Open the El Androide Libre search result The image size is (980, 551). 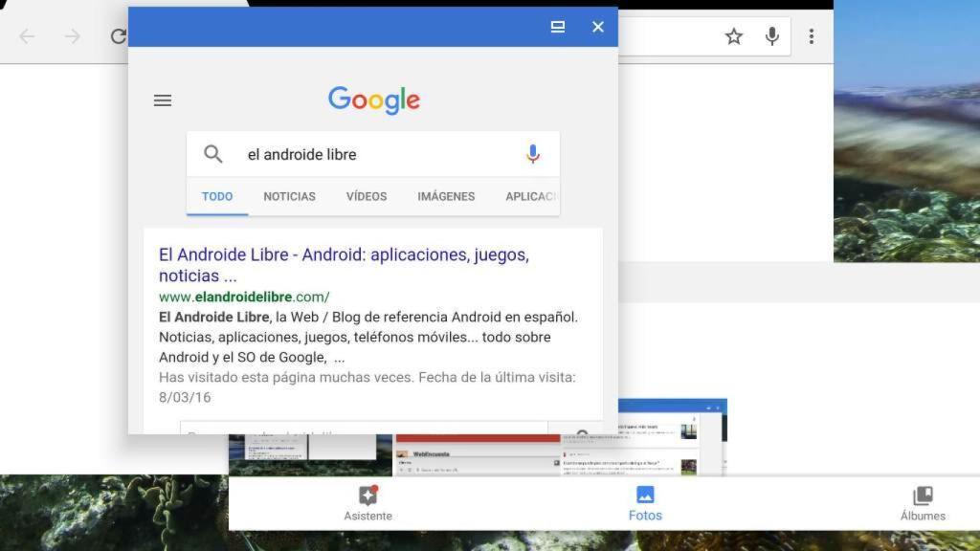(x=344, y=254)
